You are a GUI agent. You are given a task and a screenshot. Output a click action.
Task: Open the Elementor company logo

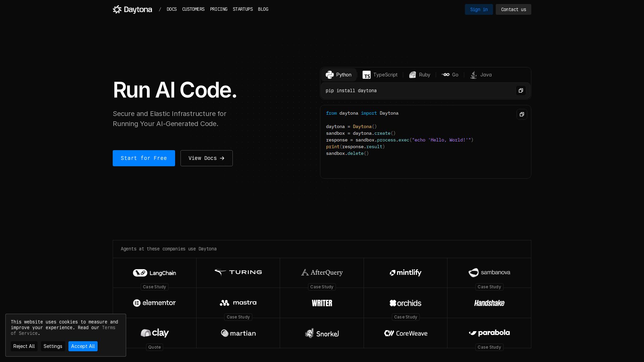(154, 303)
